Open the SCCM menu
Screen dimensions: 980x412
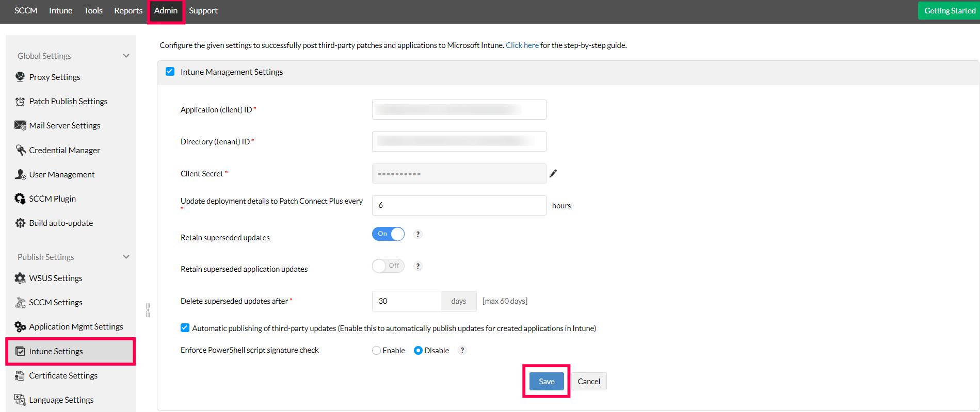coord(26,10)
